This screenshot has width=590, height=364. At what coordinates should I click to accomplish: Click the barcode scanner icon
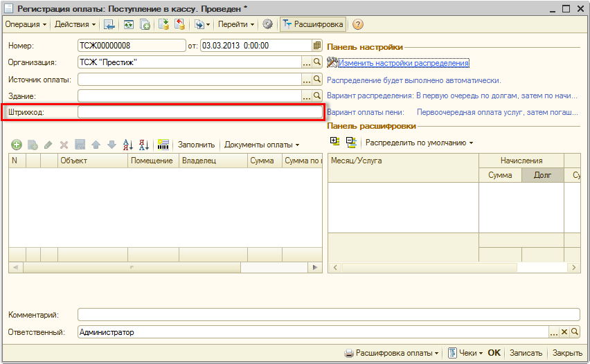click(x=163, y=145)
